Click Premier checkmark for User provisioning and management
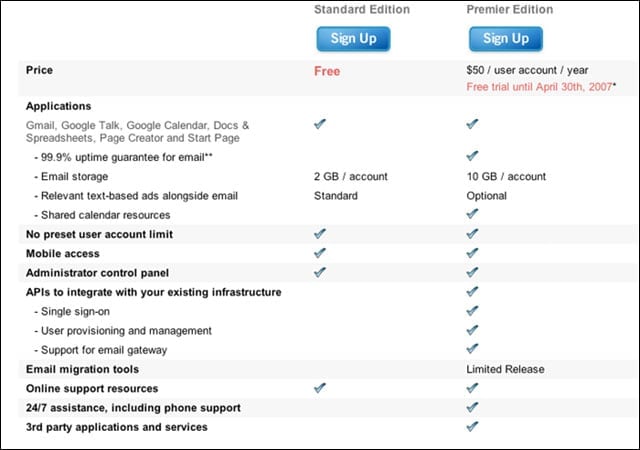The image size is (640, 450). click(x=472, y=330)
